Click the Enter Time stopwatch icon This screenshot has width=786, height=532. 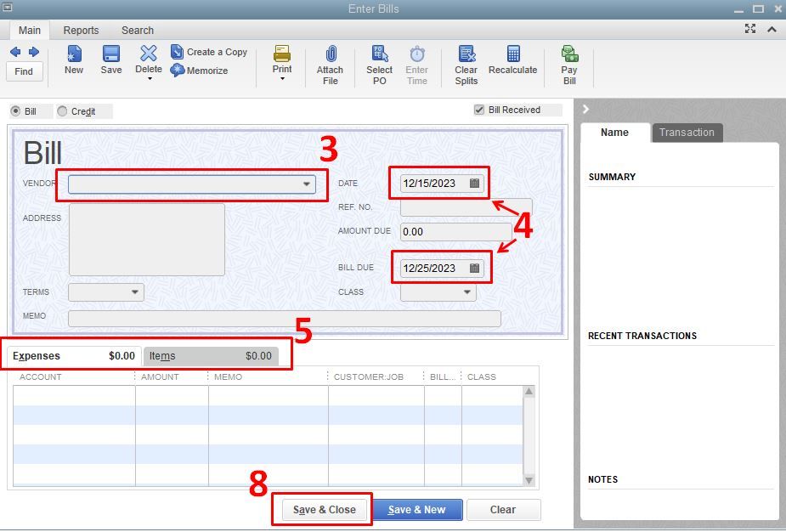pyautogui.click(x=417, y=54)
